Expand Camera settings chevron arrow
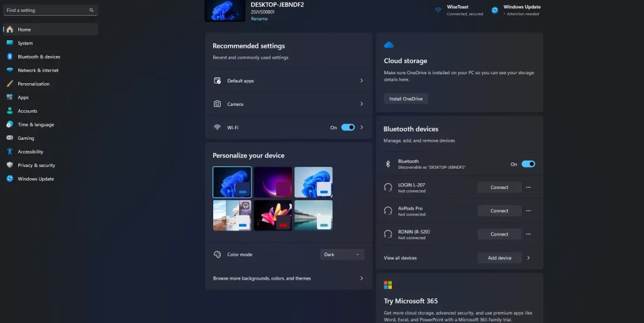Viewport: 644px width, 323px height. click(362, 104)
